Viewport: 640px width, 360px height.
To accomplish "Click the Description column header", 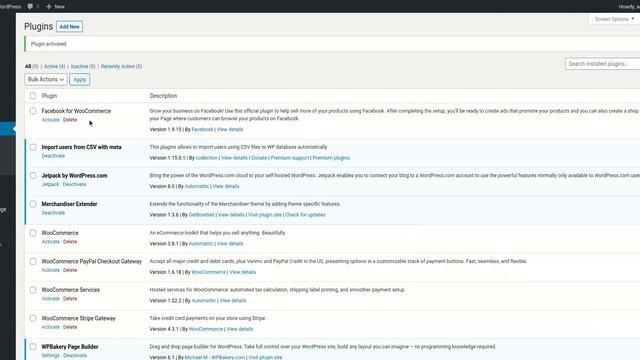I will [163, 96].
